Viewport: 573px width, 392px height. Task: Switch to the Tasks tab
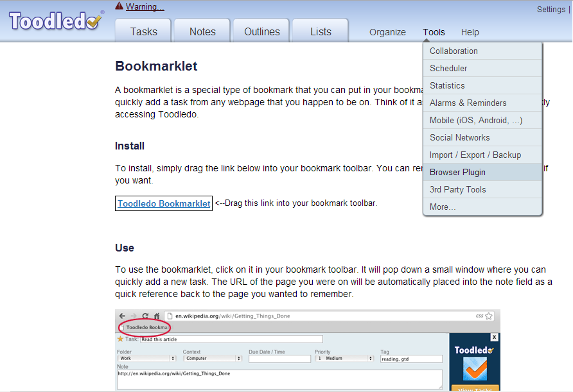[143, 31]
